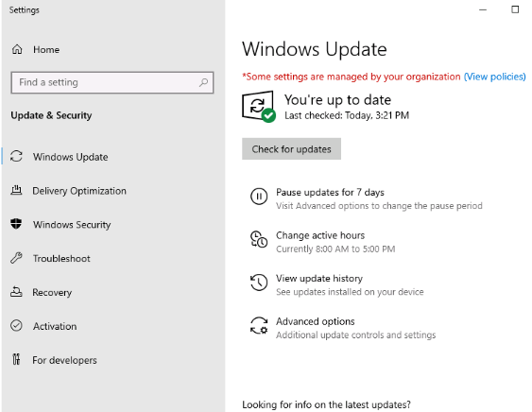Screen dimensions: 532x412
Task: Click 'Looking for info on the latest updates?' text
Action: click(326, 404)
